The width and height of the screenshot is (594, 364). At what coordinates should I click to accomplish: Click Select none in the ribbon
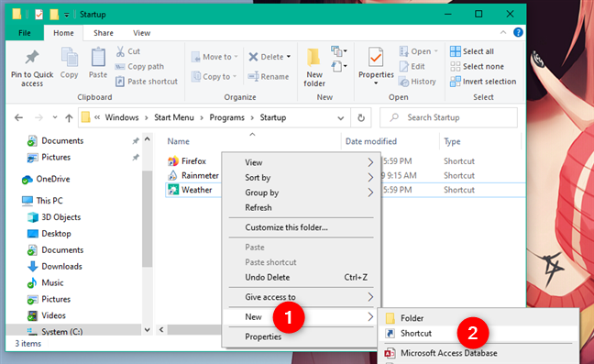[x=477, y=66]
